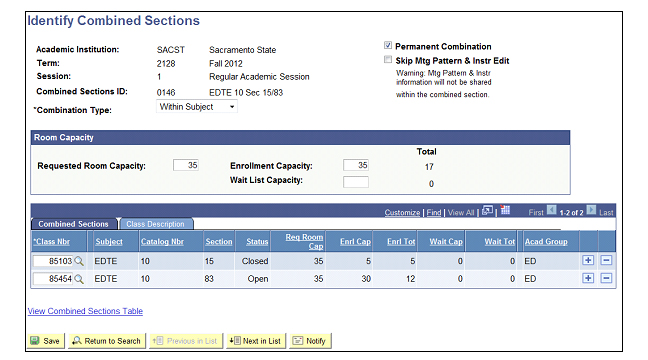Open lookup magnifier for class 85454
This screenshot has width=648, height=360.
(x=79, y=279)
